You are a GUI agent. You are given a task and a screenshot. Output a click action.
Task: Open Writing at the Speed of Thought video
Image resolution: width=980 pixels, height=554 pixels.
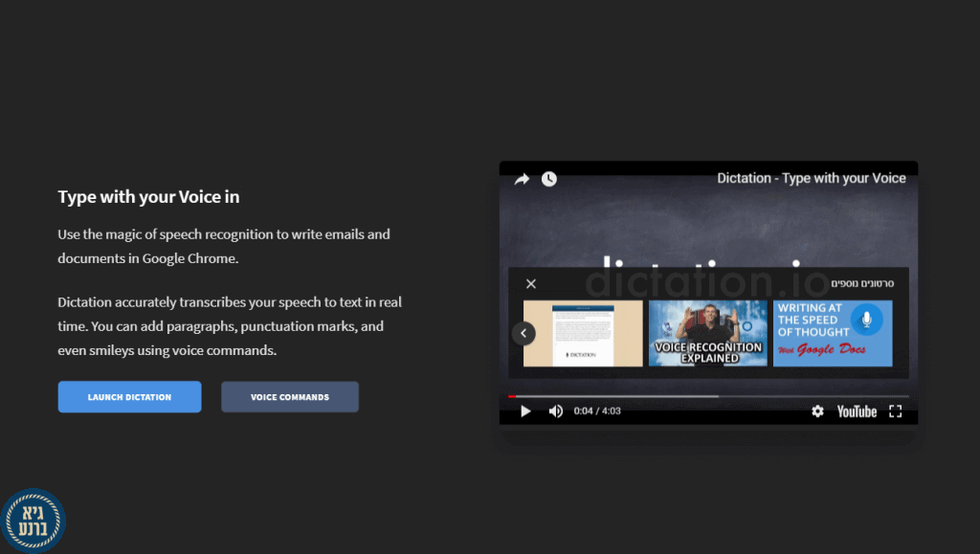(833, 333)
